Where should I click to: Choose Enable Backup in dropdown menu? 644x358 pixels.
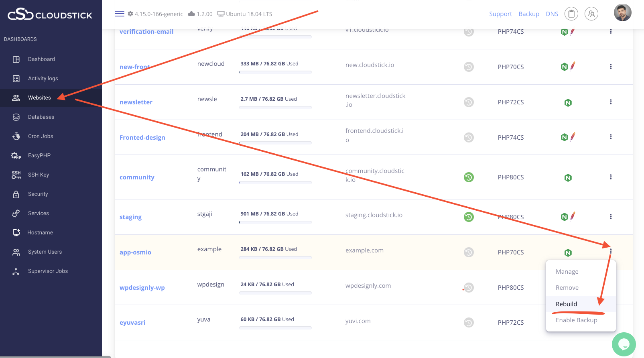pos(576,320)
